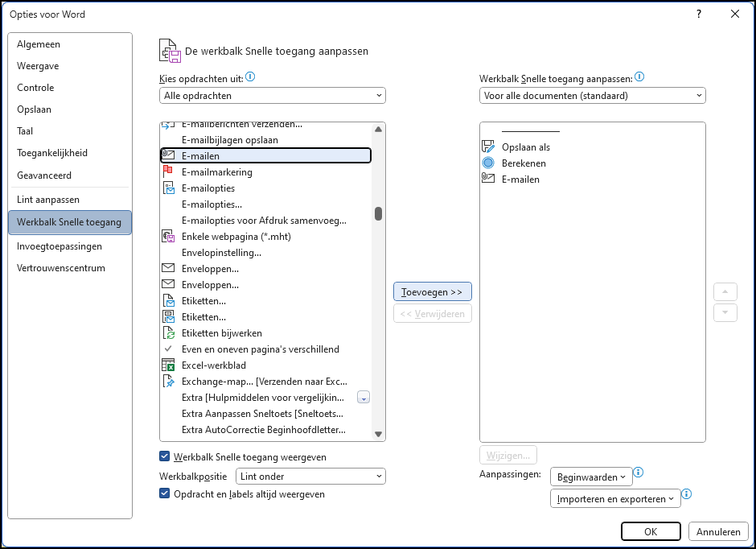This screenshot has height=549, width=756.
Task: Open the Geavanceerd category
Action: [x=70, y=175]
